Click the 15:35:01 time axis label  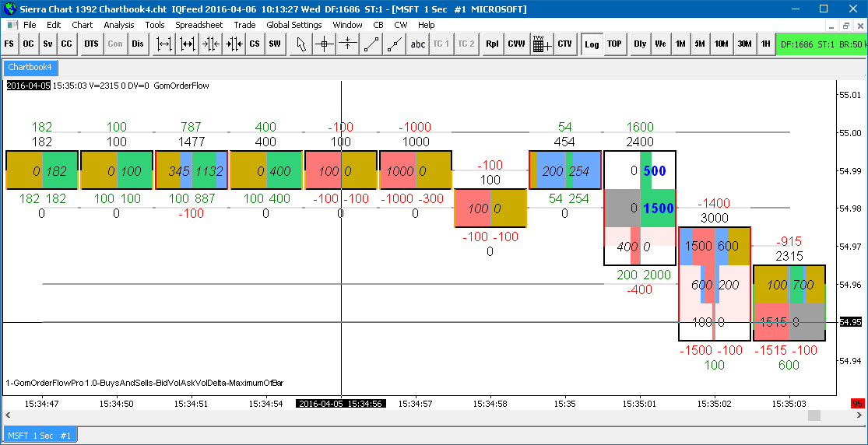point(639,404)
